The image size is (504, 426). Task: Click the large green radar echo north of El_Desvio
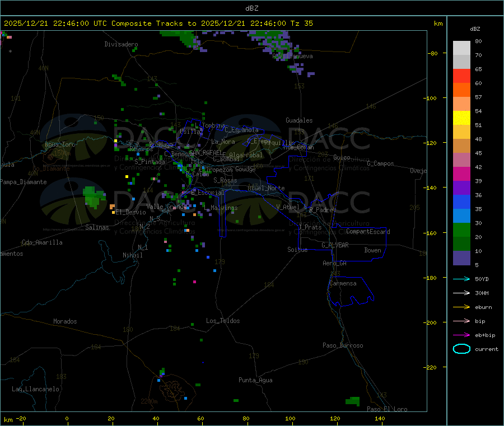click(x=94, y=196)
